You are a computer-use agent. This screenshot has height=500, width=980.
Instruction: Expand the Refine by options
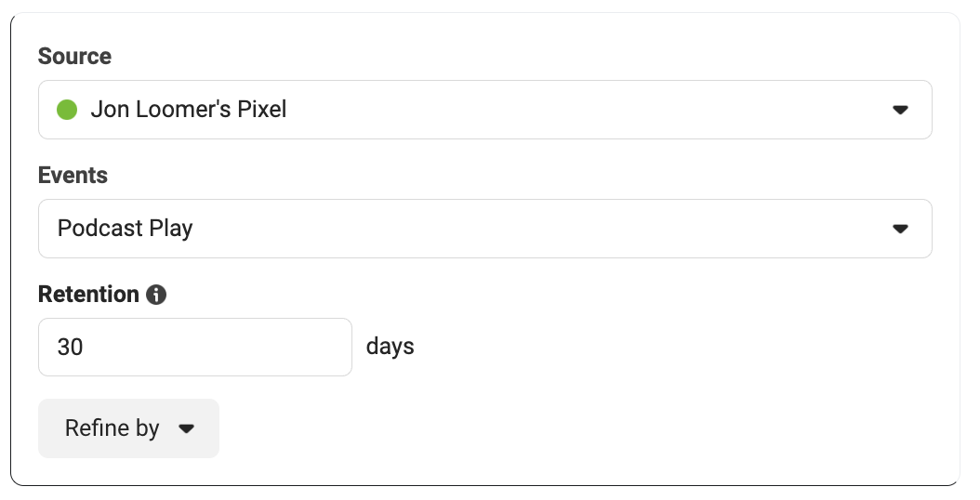(128, 428)
